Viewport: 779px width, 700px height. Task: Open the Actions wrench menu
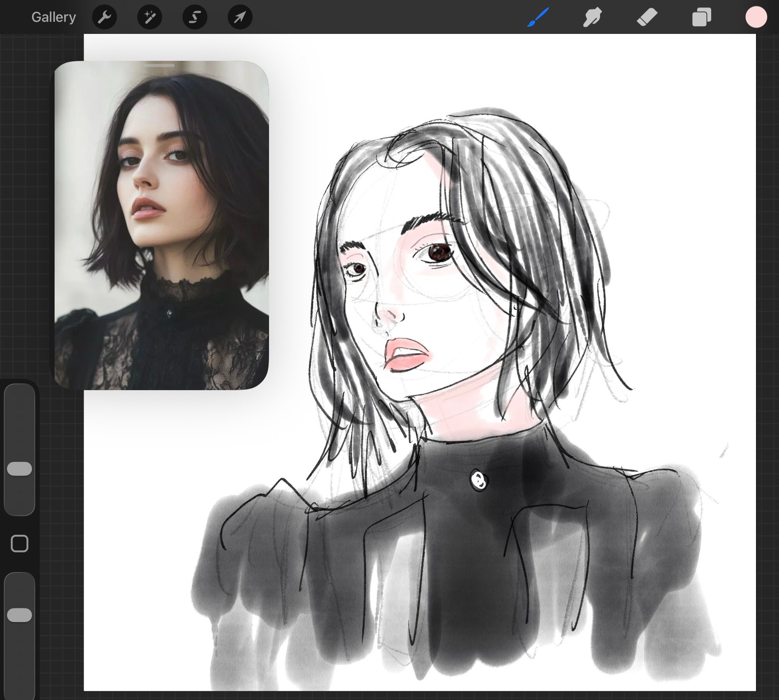[104, 17]
